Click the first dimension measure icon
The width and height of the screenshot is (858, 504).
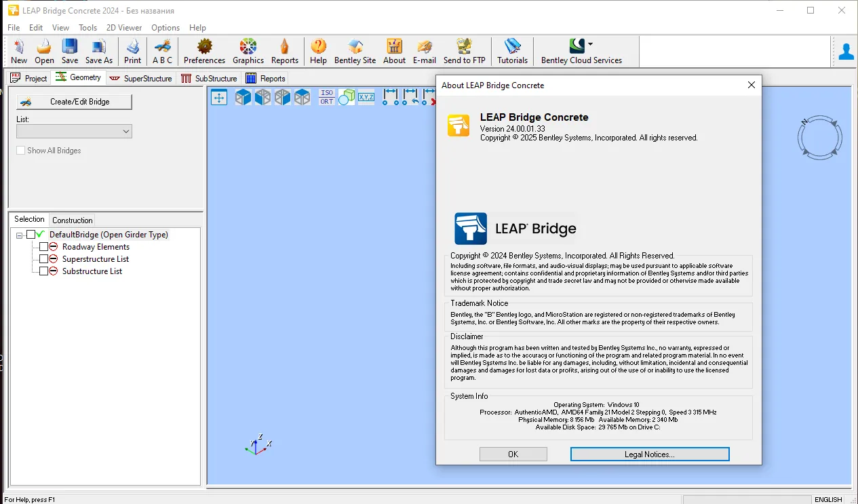click(390, 97)
